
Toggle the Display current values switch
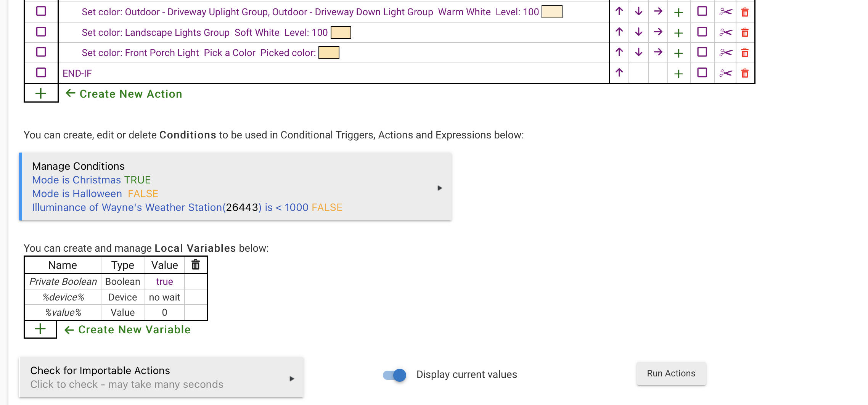[x=395, y=375]
